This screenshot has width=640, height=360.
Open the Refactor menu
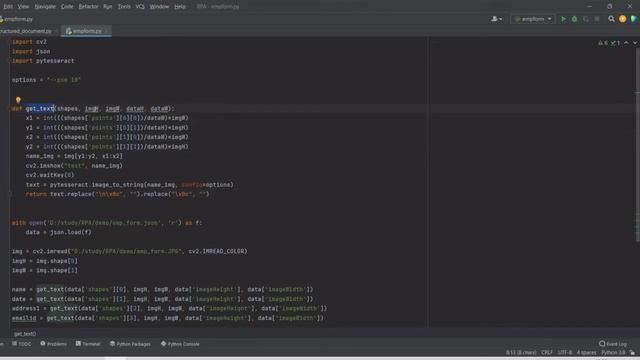[88, 7]
